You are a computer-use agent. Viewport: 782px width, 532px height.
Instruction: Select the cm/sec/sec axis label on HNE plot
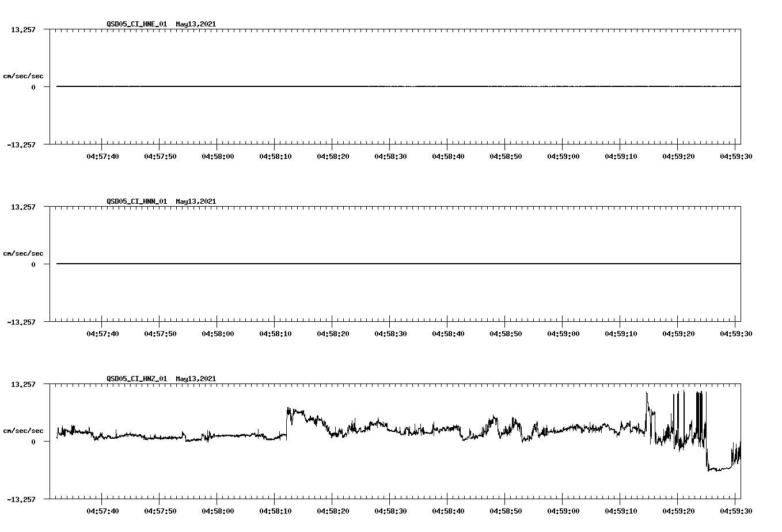23,75
